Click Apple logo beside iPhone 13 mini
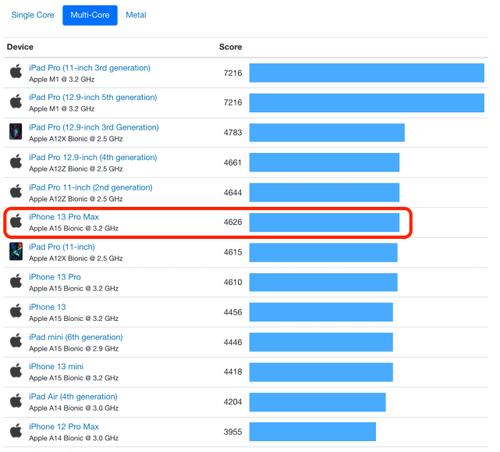 (16, 370)
